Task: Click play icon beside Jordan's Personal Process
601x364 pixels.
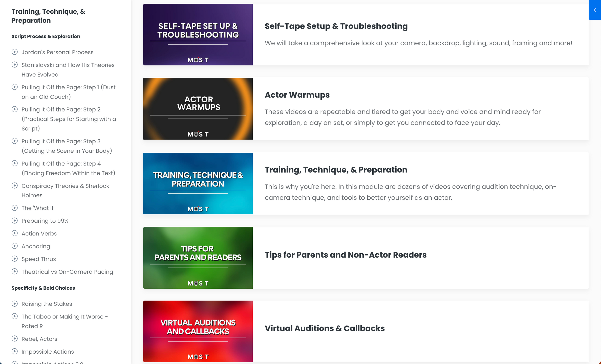Action: (15, 52)
